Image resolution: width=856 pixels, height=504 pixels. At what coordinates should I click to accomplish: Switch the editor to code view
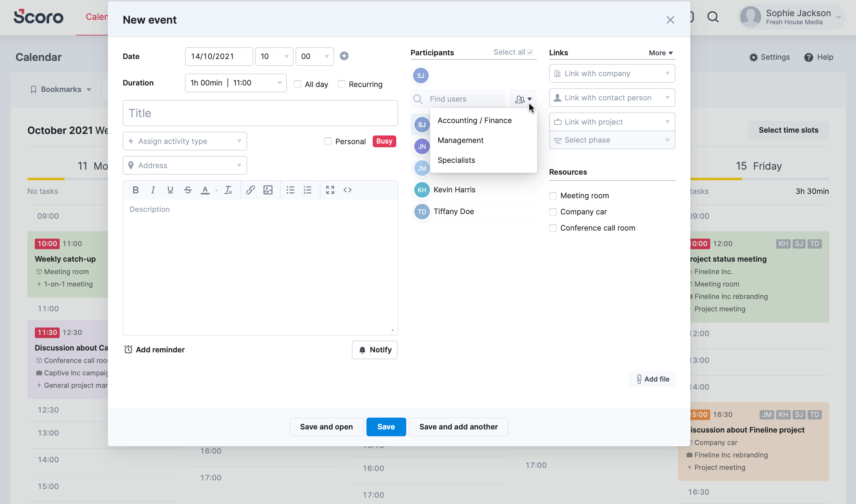347,190
